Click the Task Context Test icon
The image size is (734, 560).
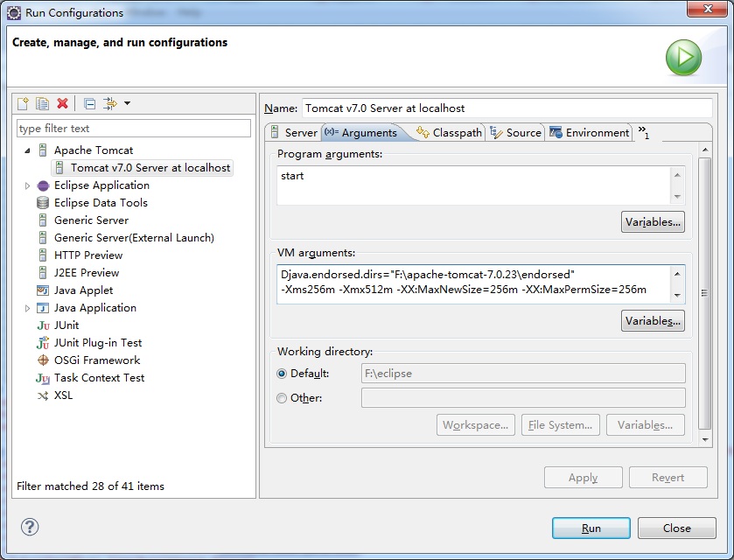pos(43,378)
